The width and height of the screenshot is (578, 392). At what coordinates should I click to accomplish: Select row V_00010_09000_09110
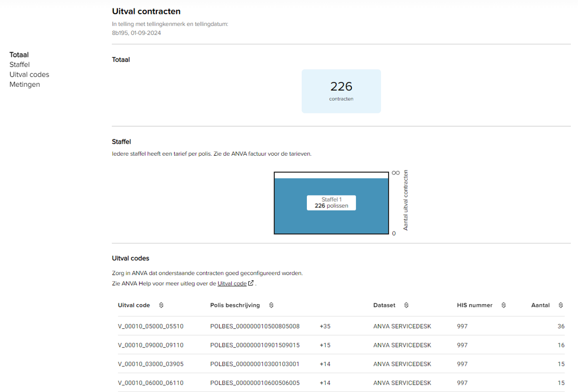tap(151, 345)
